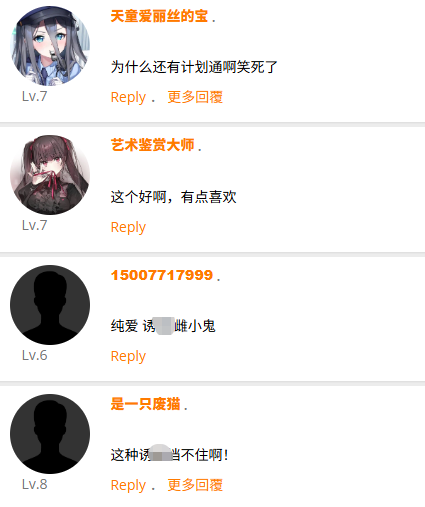Click the Lv.7 badge under 艺术鉴赏大师
This screenshot has height=507, width=425.
pos(35,225)
